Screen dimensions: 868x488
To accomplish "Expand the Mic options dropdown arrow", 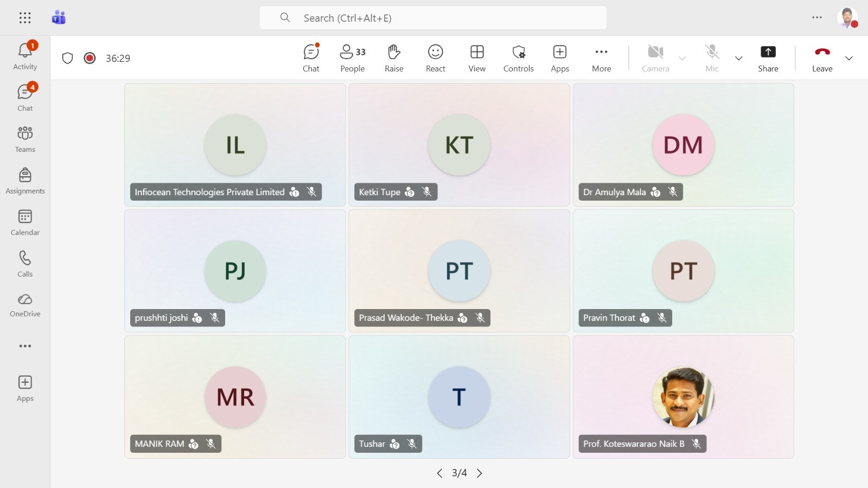I will click(738, 58).
